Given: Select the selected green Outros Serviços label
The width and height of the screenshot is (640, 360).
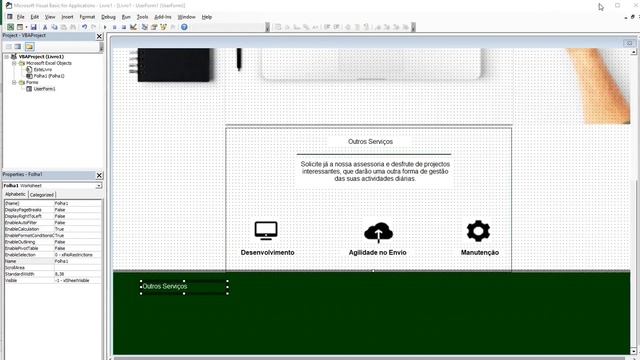Looking at the screenshot, I should (184, 287).
